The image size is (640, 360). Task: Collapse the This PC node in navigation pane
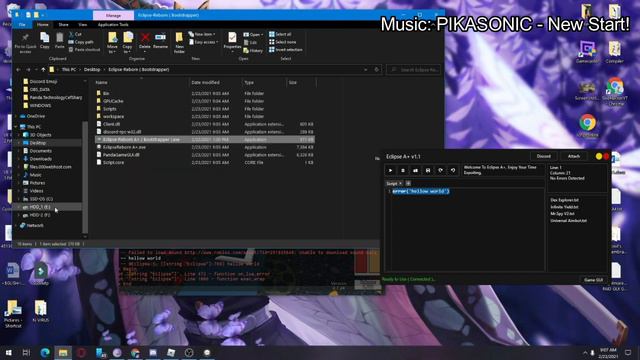tap(16, 127)
